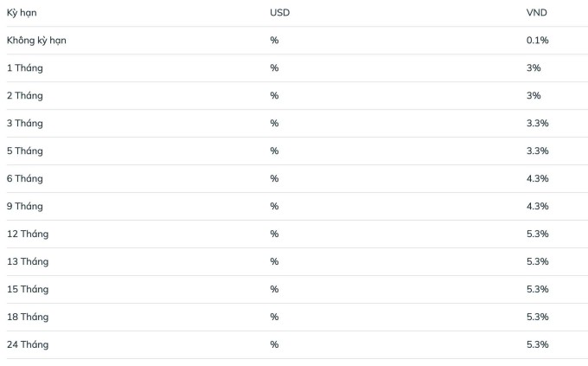Click the VND column header
The width and height of the screenshot is (588, 366).
click(x=537, y=13)
